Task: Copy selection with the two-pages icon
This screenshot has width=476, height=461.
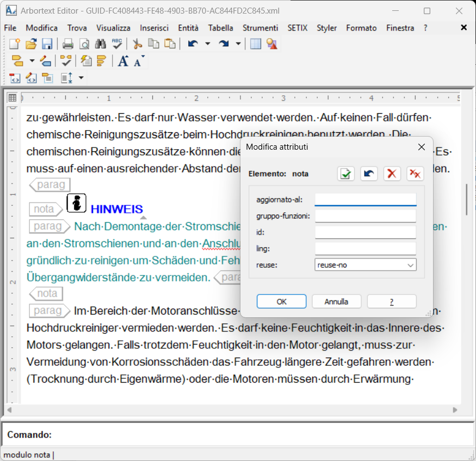Action: point(153,44)
